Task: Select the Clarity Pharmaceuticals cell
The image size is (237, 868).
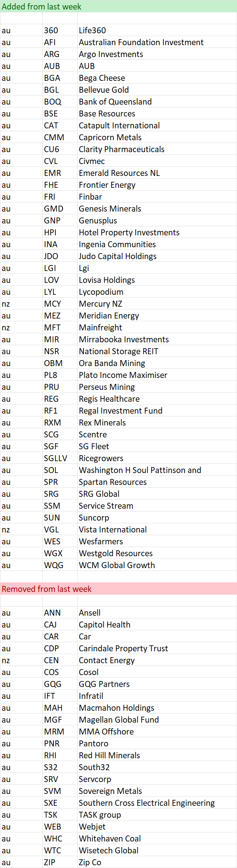Action: click(x=157, y=149)
